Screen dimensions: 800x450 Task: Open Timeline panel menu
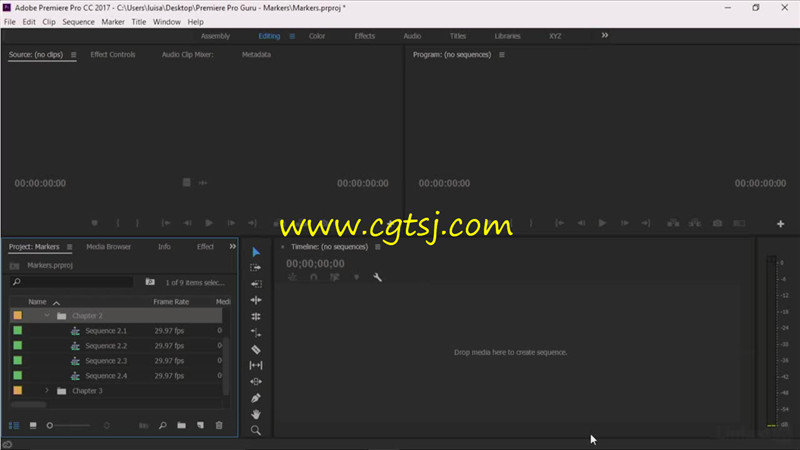[378, 247]
